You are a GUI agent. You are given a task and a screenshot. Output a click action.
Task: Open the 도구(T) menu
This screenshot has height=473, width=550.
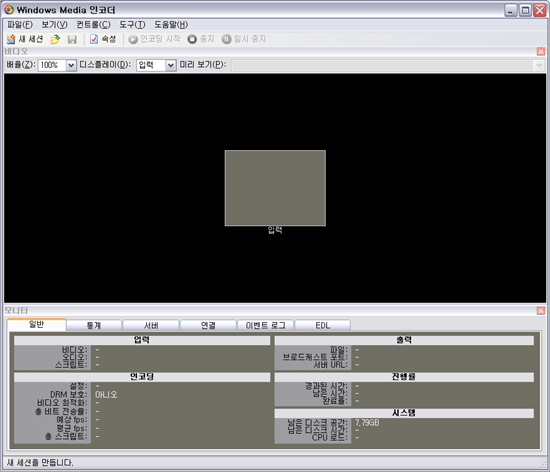click(132, 25)
